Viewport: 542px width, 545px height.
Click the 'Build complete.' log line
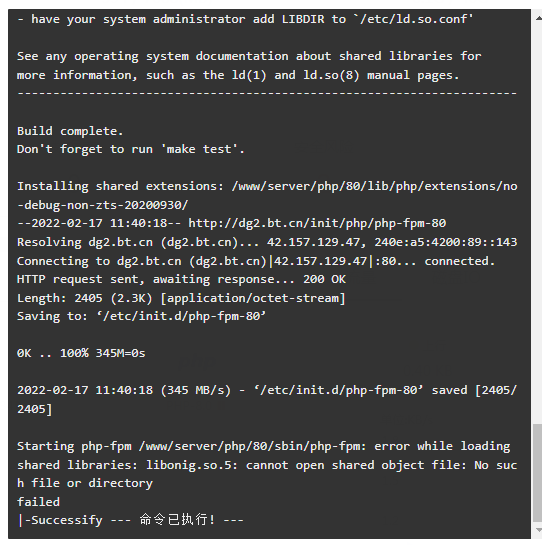[70, 131]
